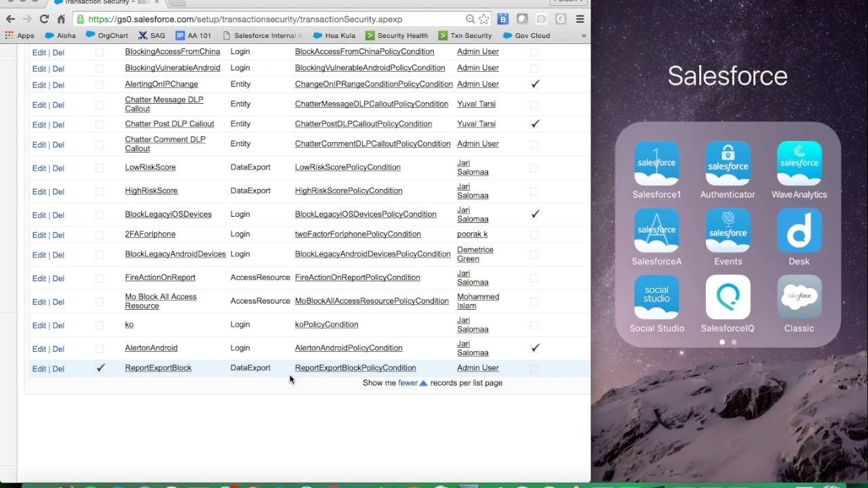Toggle the right checkbox on Chatter Post DLP Callout row
This screenshot has width=868, height=488.
[x=534, y=124]
